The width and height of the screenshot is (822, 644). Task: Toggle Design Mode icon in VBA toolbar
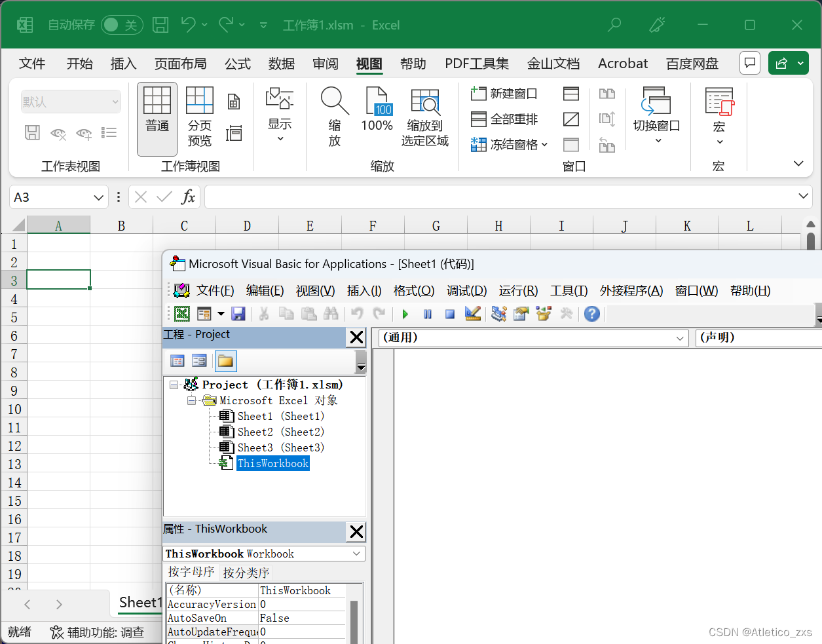tap(472, 314)
